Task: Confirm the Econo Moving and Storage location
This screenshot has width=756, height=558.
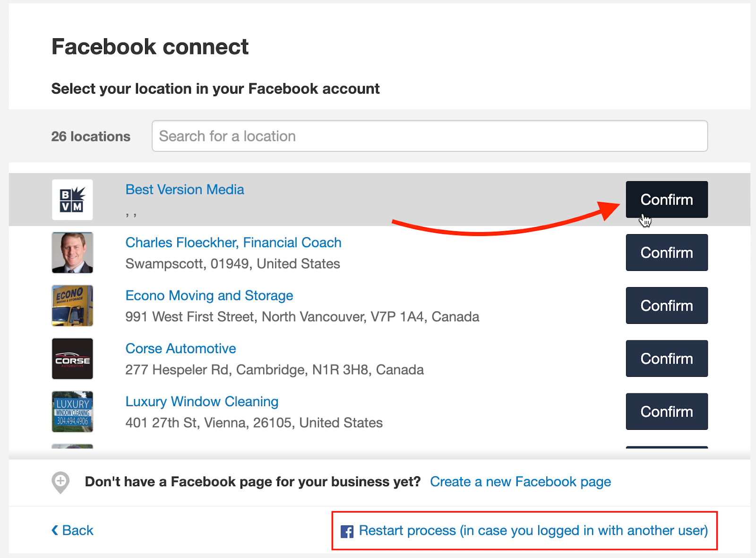Action: click(667, 305)
